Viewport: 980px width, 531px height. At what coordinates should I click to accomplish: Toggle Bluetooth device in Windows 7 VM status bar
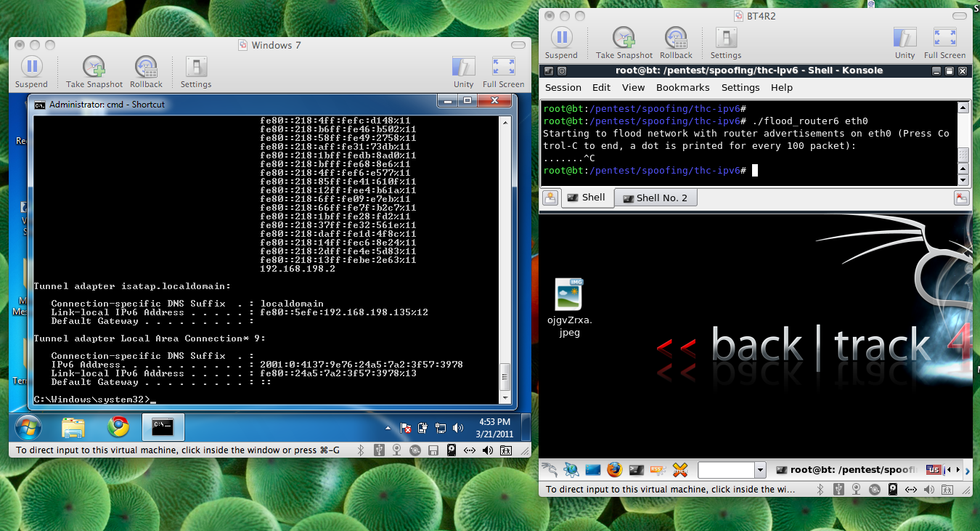362,450
